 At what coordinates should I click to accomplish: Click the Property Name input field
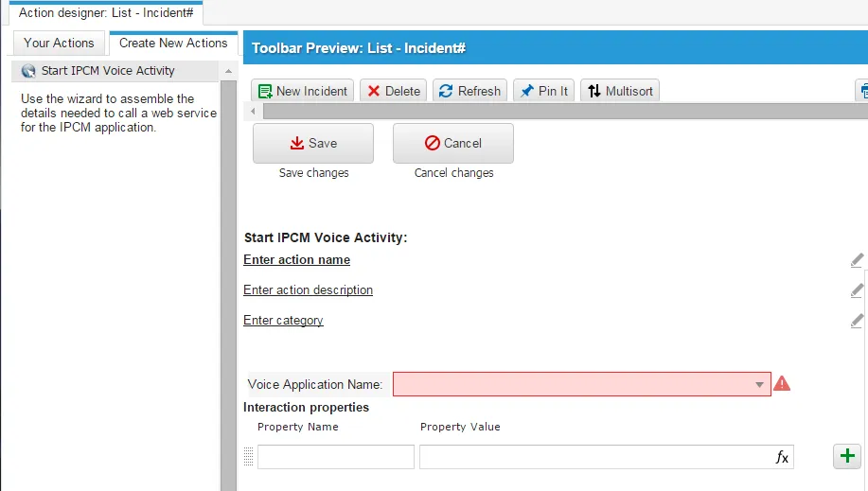tap(335, 457)
